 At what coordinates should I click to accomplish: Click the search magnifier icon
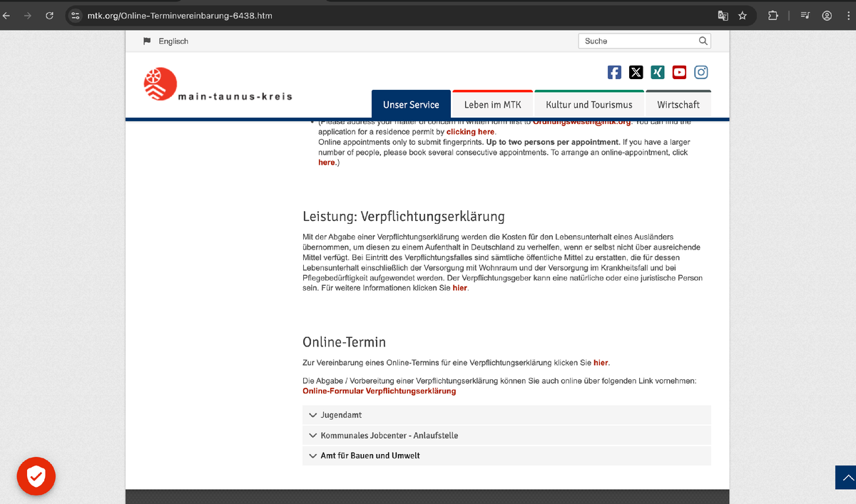703,41
